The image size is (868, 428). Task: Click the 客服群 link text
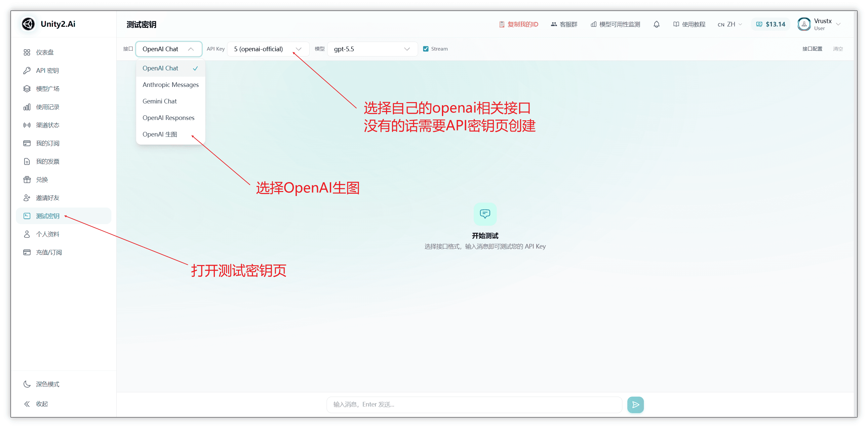(x=569, y=24)
